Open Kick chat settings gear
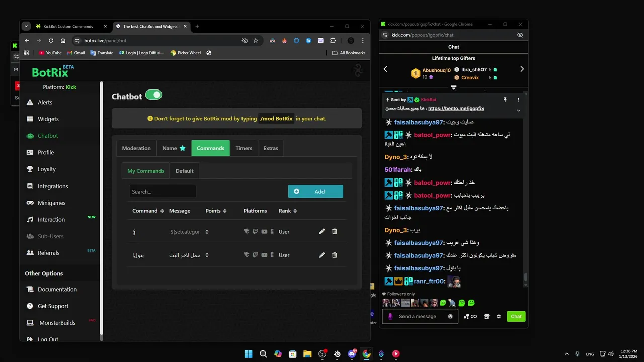 pos(499,316)
